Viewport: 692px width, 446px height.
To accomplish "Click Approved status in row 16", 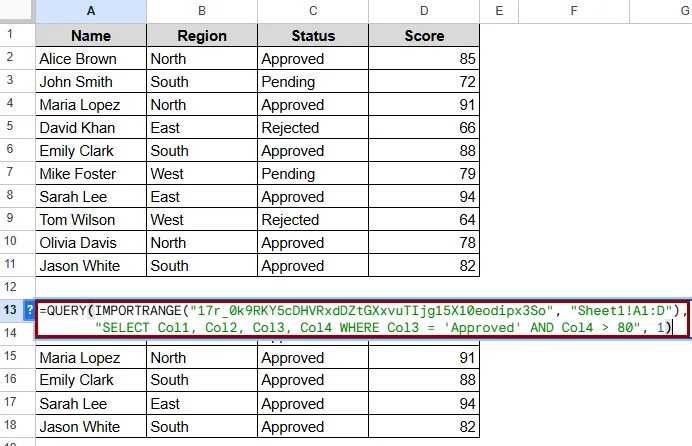I will tap(313, 380).
